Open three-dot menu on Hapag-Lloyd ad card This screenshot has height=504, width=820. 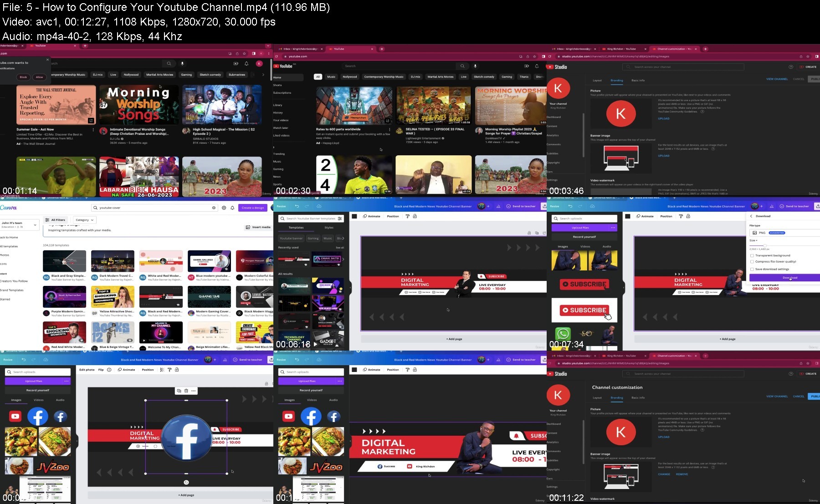pos(389,129)
